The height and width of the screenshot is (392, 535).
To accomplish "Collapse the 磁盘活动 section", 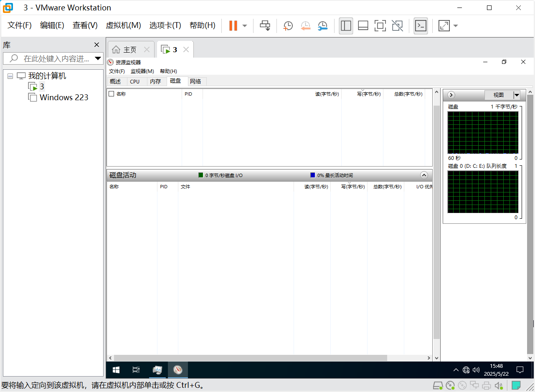I will pos(424,175).
